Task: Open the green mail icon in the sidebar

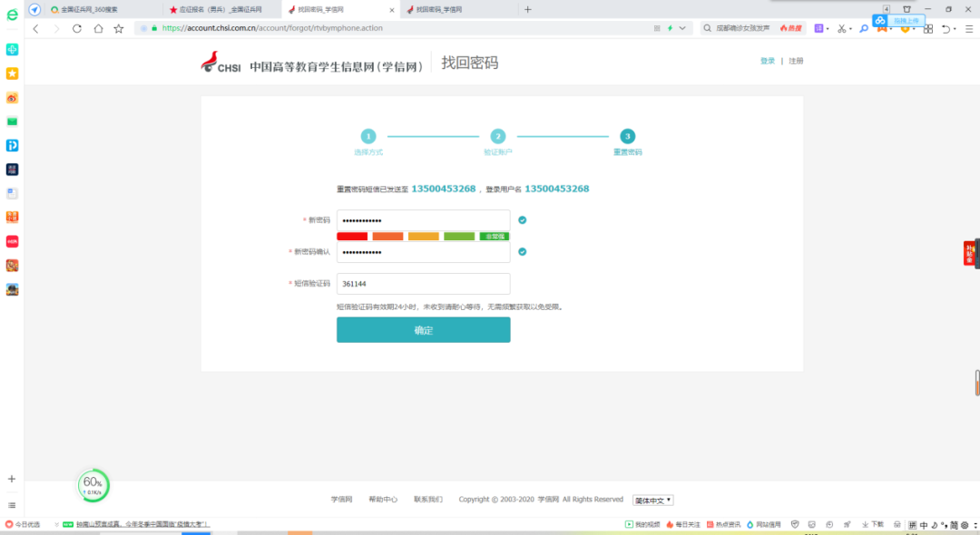Action: coord(12,122)
